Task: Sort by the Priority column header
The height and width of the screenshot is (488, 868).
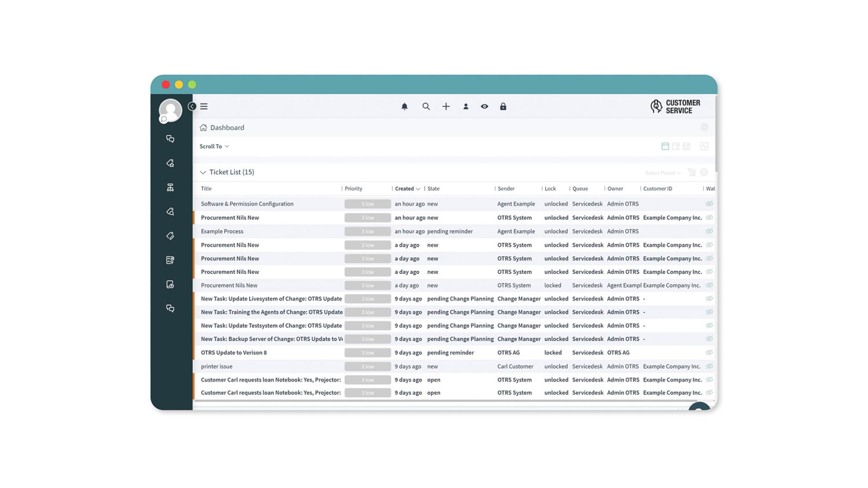Action: [354, 189]
